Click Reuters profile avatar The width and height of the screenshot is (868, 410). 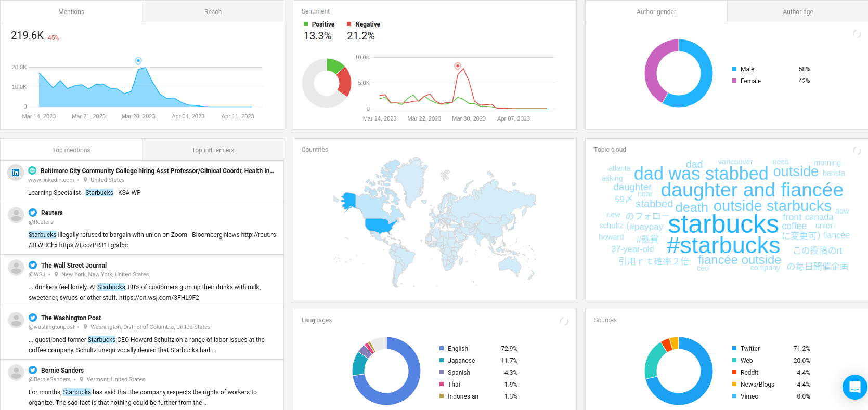pyautogui.click(x=16, y=215)
